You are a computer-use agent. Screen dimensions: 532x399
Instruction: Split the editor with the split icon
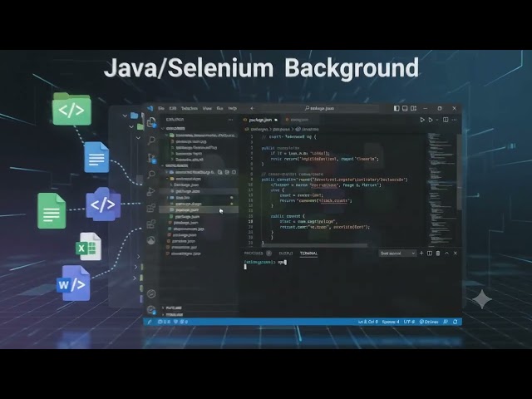tap(446, 120)
